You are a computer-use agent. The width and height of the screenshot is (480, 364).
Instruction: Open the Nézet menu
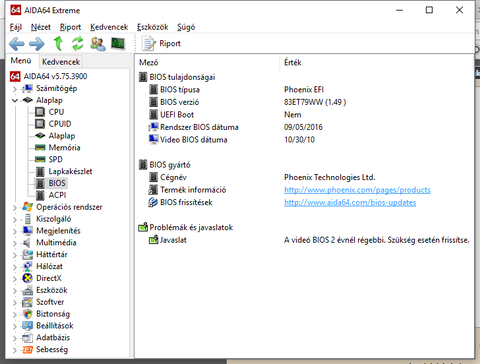41,27
